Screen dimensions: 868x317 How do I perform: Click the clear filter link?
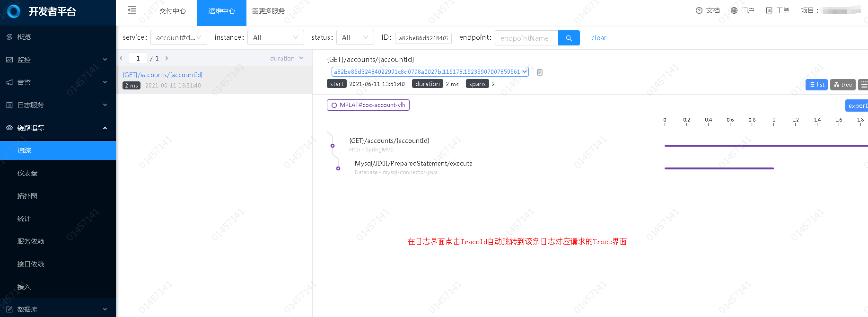[598, 38]
